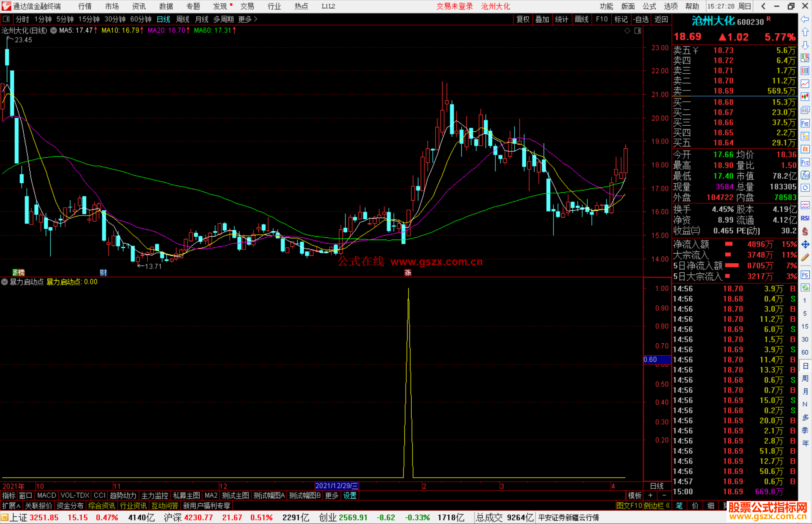The height and width of the screenshot is (524, 812).
Task: Click the 涨 event marker under chart
Action: click(408, 273)
